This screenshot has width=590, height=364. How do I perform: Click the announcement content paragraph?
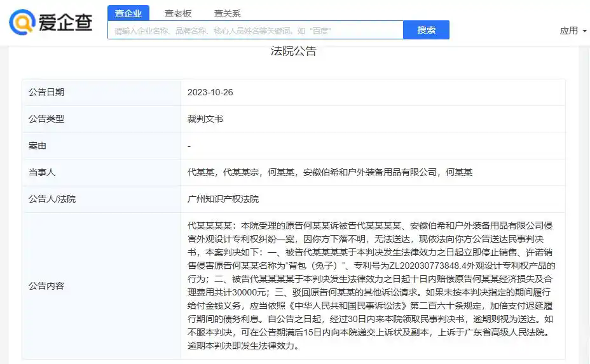coord(371,286)
